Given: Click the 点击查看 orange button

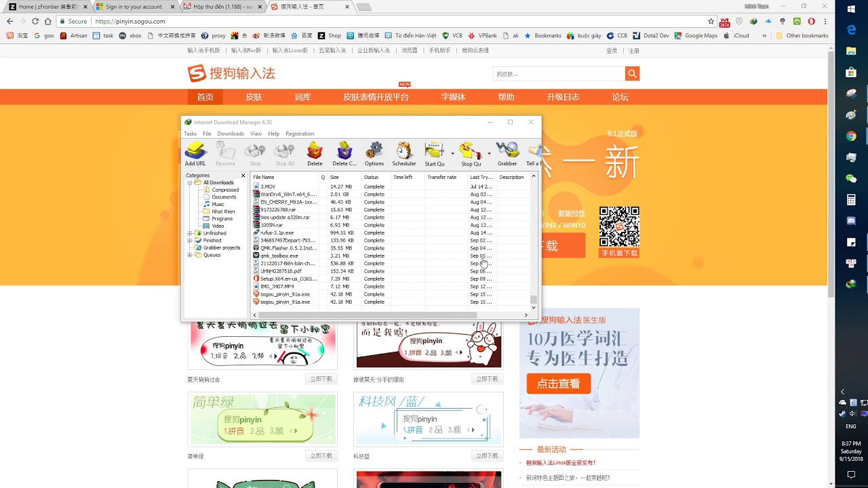Looking at the screenshot, I should (x=559, y=384).
